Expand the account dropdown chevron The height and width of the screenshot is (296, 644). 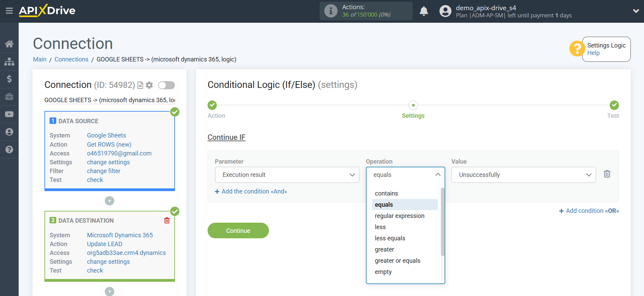[x=636, y=11]
